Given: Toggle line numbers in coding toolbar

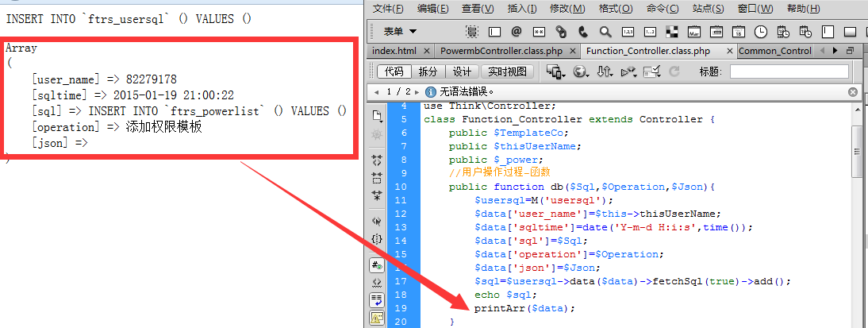Looking at the screenshot, I should click(377, 265).
